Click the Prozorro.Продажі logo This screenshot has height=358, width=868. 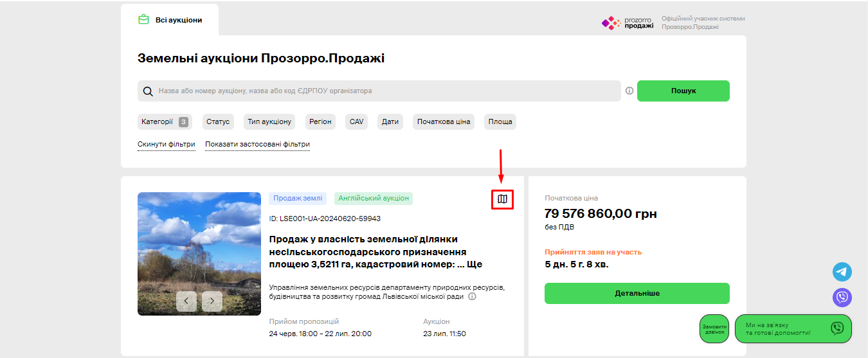pos(628,23)
